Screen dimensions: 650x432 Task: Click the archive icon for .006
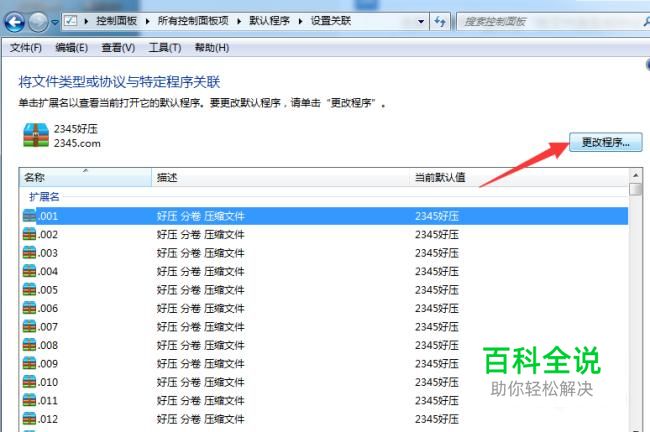[x=29, y=308]
